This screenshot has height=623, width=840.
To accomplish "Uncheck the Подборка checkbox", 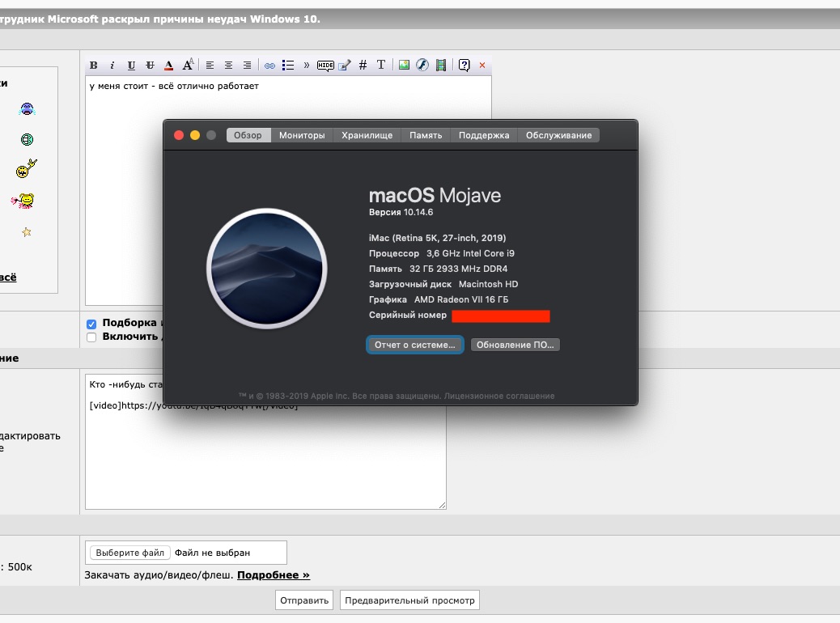I will tap(91, 324).
